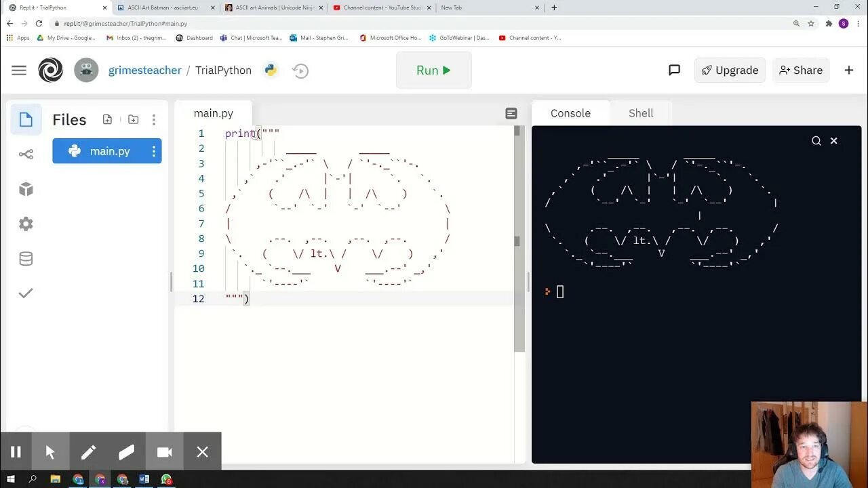Select the recorder pen tool
This screenshot has height=488, width=868.
point(88,452)
